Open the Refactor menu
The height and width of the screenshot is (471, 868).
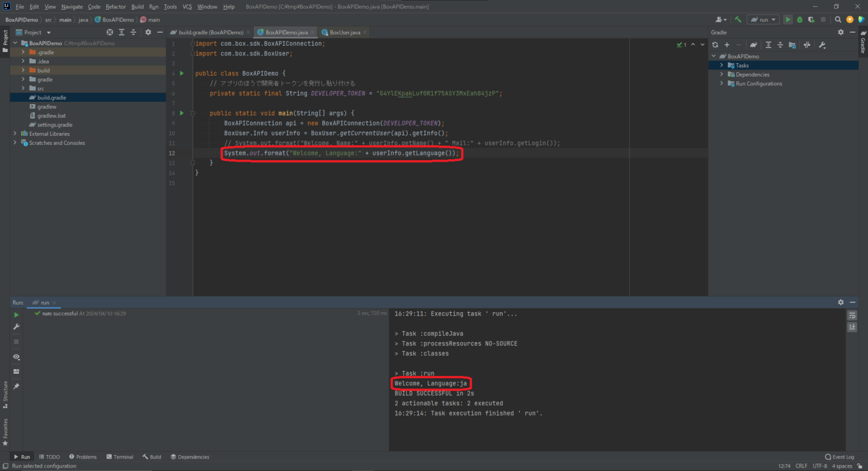115,7
